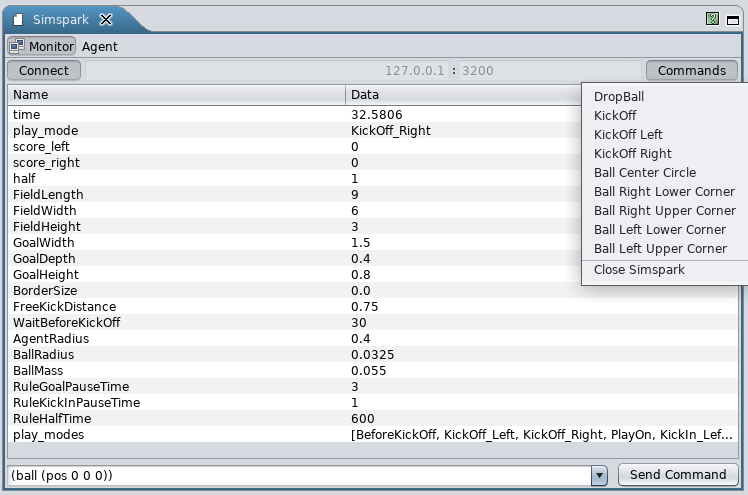Click the Data column header
The image size is (748, 495).
462,95
